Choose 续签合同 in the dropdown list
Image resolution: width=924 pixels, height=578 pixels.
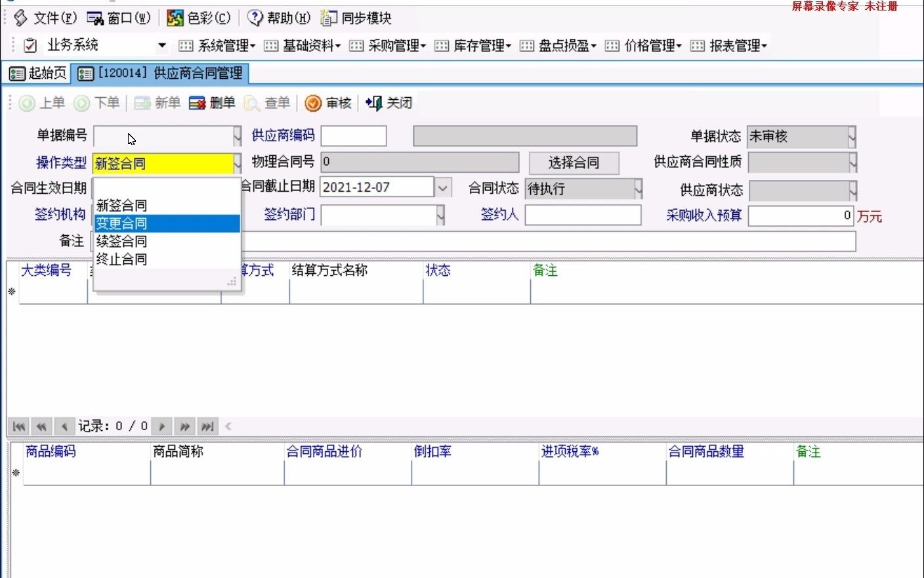[x=167, y=241]
